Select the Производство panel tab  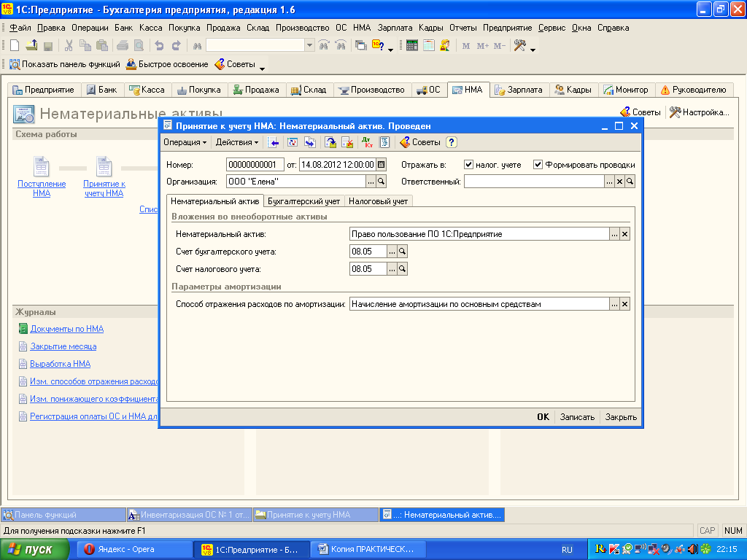pyautogui.click(x=371, y=90)
